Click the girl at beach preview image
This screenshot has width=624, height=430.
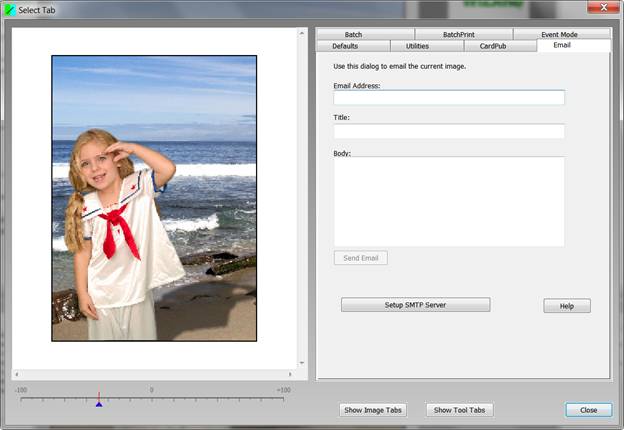[x=154, y=198]
